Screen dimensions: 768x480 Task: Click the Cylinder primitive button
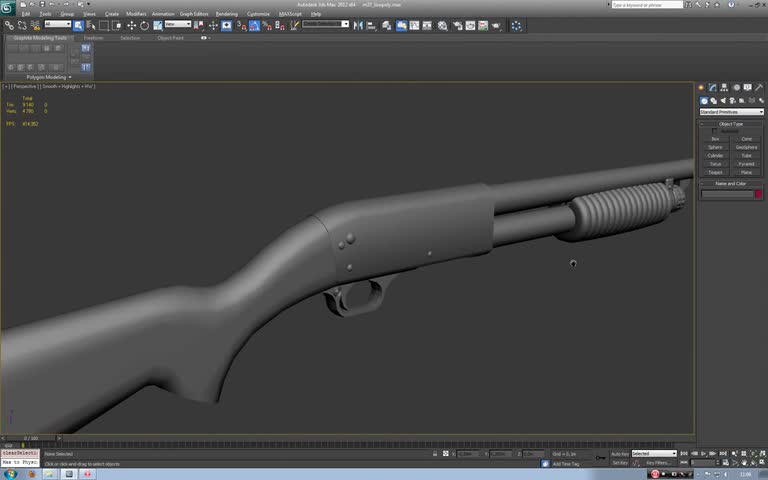pyautogui.click(x=715, y=156)
